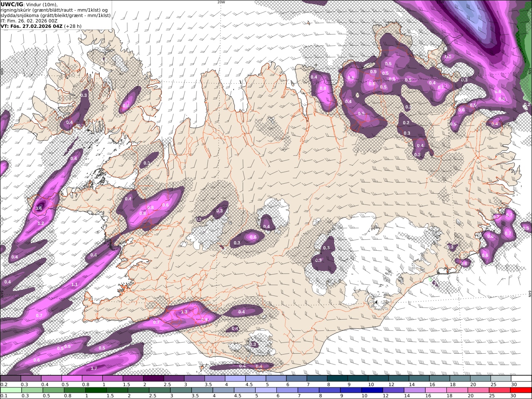Select the pink swatch labeled 18 in the rain scale
The image size is (532, 399).
[457, 390]
